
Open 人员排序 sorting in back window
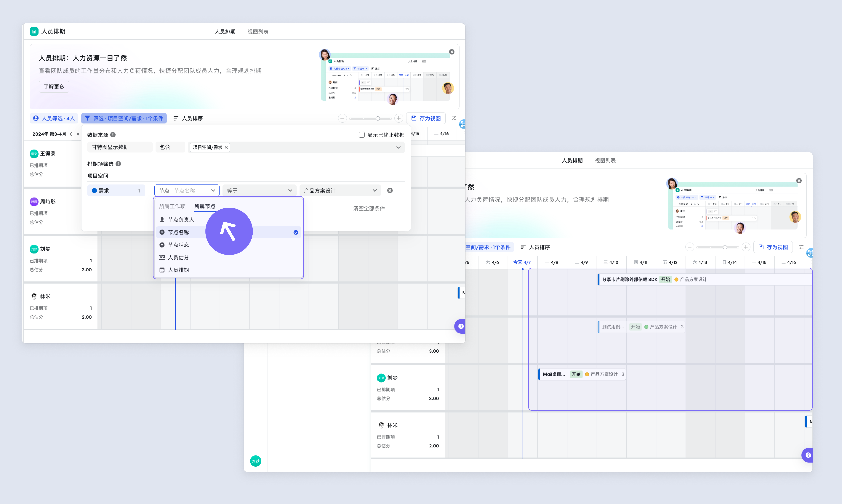coord(535,247)
